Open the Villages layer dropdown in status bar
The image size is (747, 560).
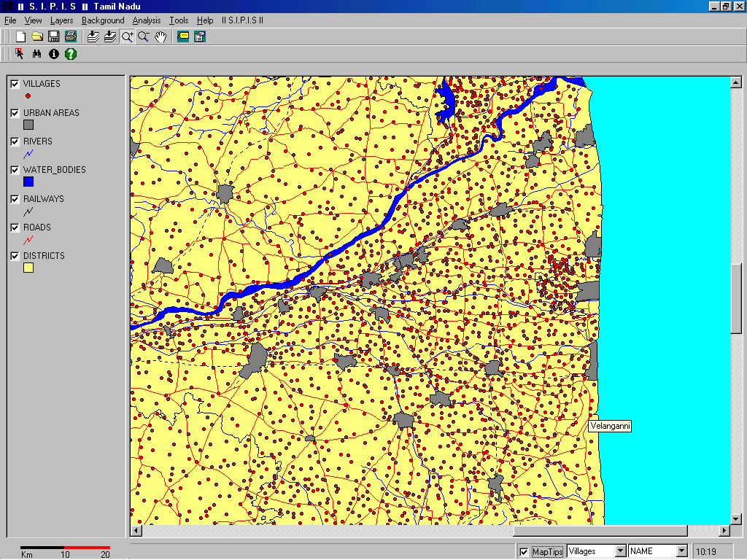point(620,551)
